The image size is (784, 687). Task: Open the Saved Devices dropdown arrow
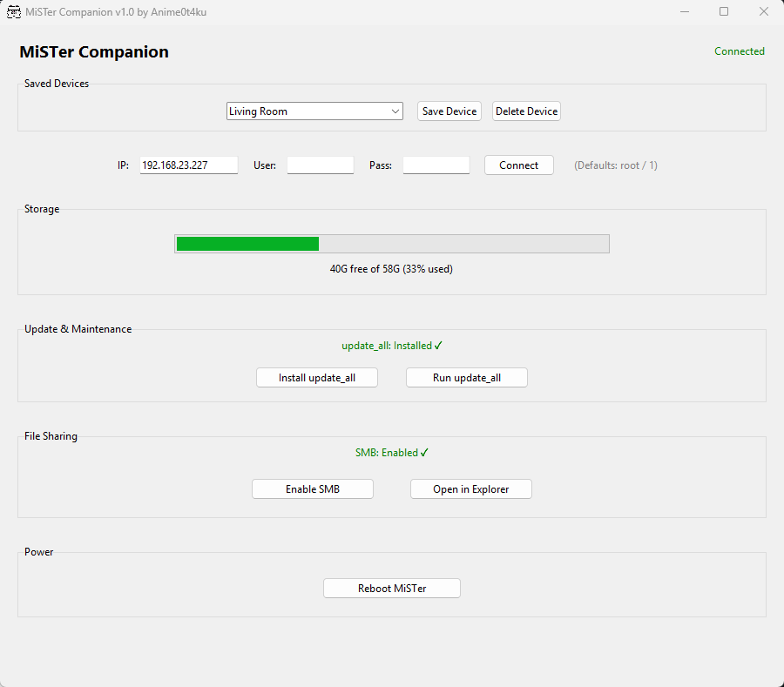395,111
